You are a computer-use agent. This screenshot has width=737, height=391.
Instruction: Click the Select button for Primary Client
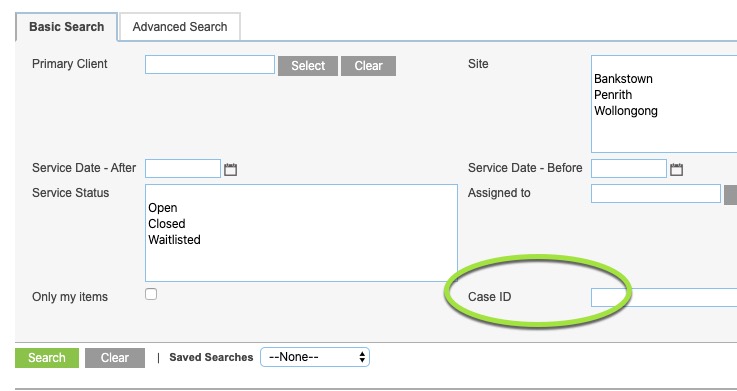(x=308, y=66)
